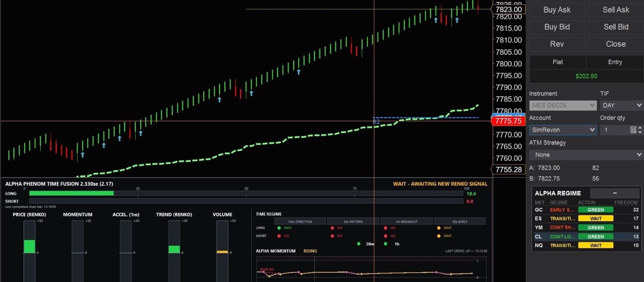
Task: Click the CL row GREEN action badge
Action: [596, 236]
